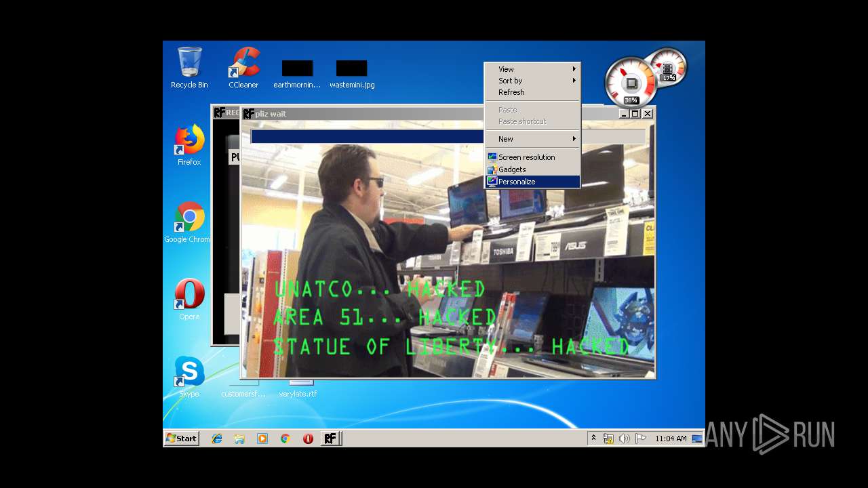
Task: Select Gadgets in the context menu
Action: (x=532, y=169)
